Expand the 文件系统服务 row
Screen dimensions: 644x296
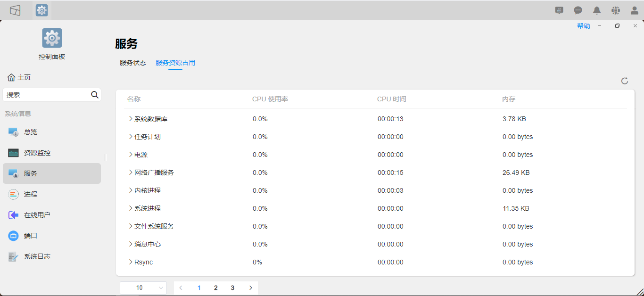(x=131, y=226)
